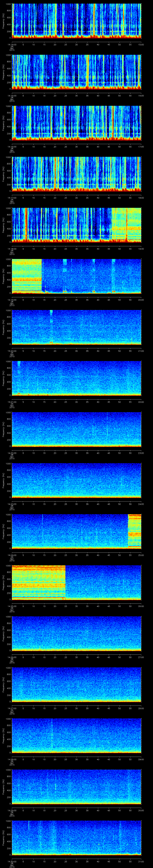Screen dimensions: 153x868
Task: Click the yellow noise block in 14:19:00 panel
Action: tap(27, 276)
